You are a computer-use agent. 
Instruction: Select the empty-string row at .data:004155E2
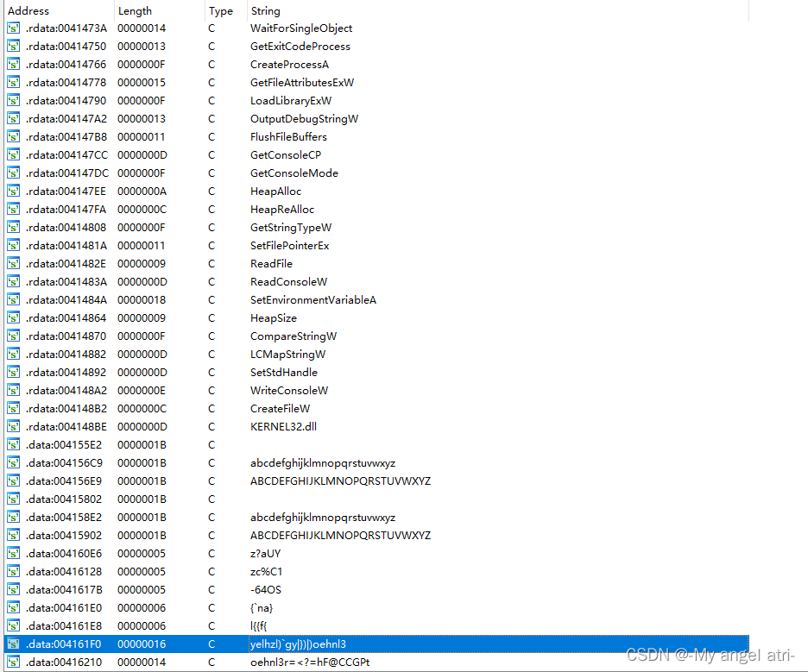tap(376, 445)
